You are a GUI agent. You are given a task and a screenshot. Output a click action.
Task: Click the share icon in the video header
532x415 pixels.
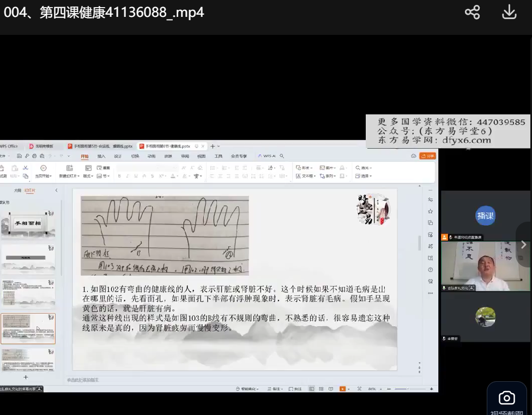(472, 13)
